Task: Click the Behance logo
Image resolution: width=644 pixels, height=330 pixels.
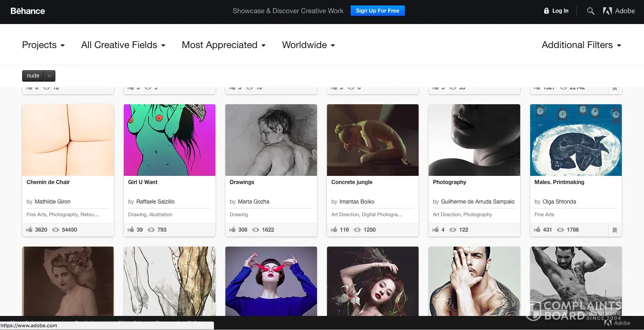Action: click(28, 11)
